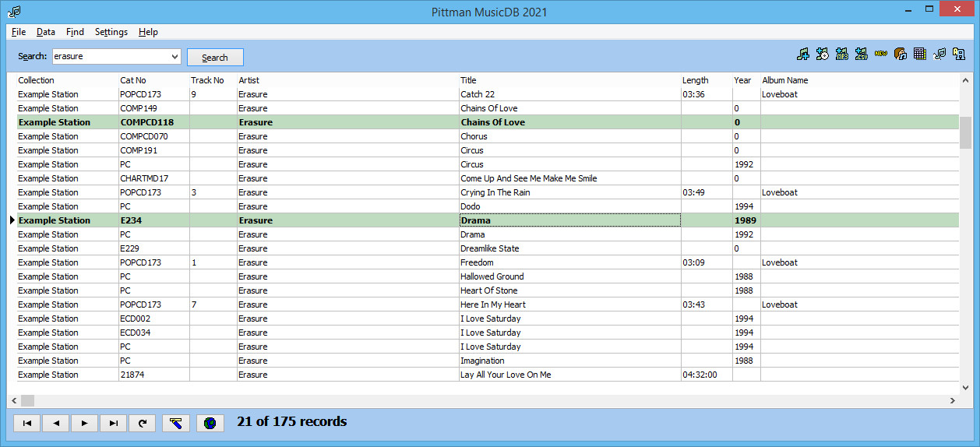Jump to last record button
This screenshot has width=980, height=447.
[113, 423]
